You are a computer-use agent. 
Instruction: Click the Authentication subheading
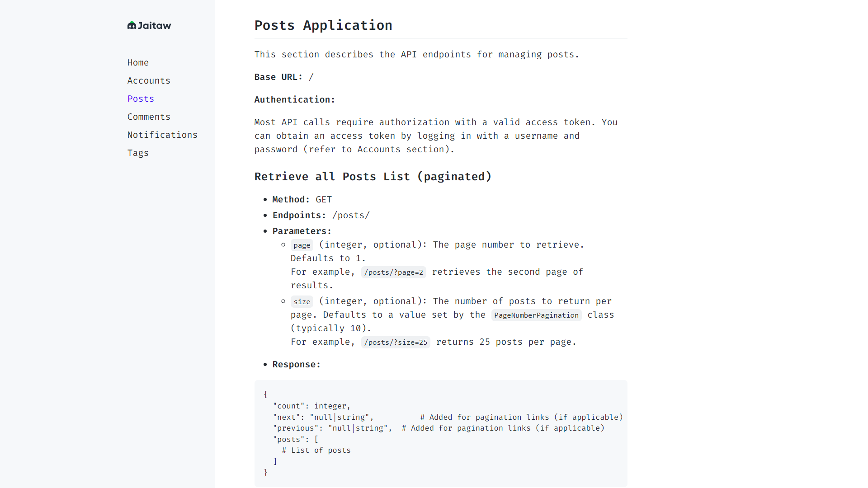click(294, 99)
